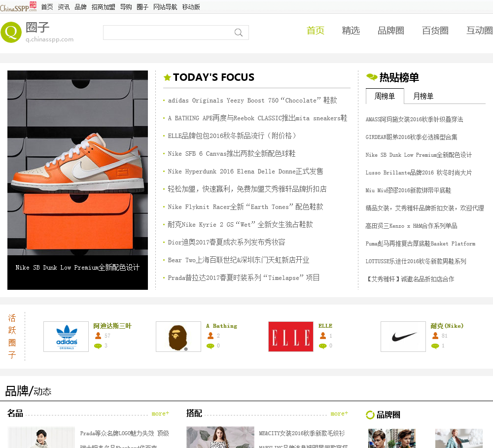493x448 pixels.
Task: Open the Nike SB Dunk sneaker banner image
Action: (78, 163)
